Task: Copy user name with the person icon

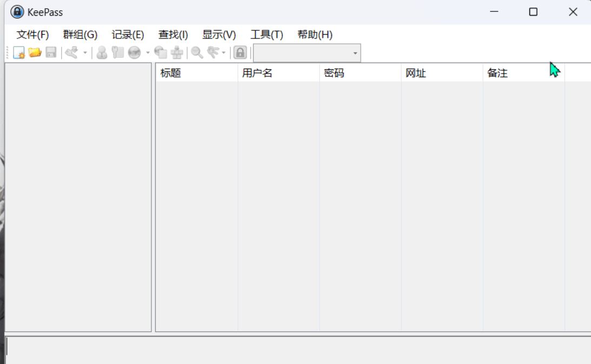Action: click(102, 52)
